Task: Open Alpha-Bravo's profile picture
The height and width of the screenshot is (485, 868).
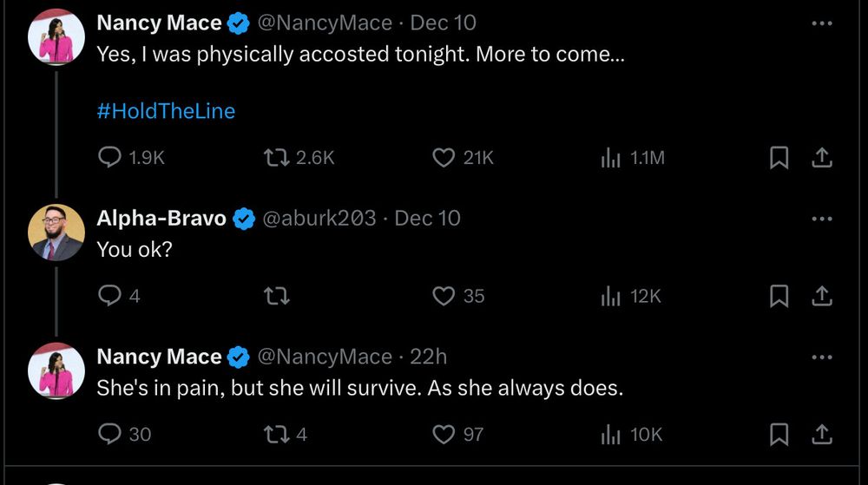Action: pos(56,233)
